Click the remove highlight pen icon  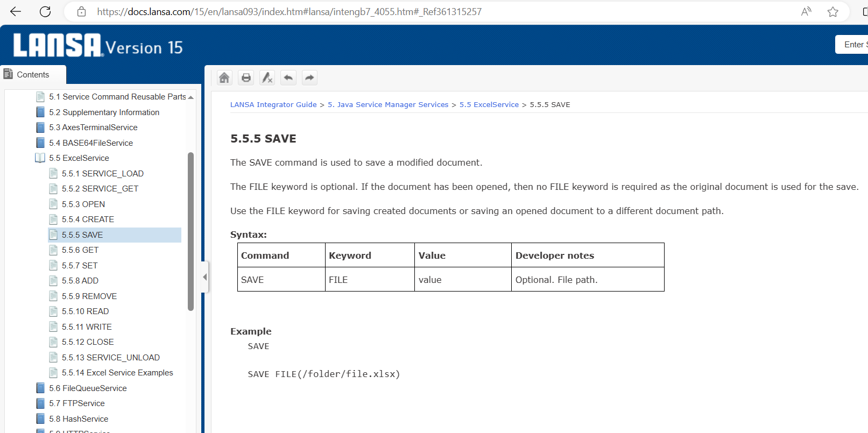point(267,78)
